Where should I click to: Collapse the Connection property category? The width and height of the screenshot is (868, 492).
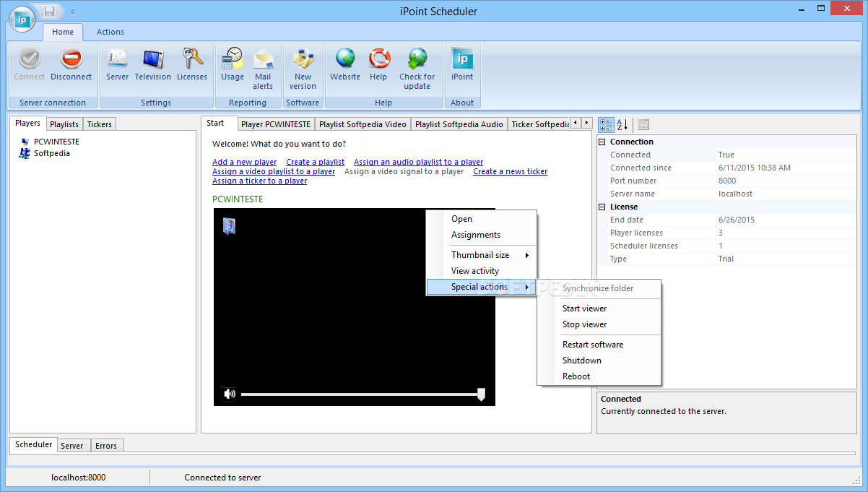tap(602, 142)
